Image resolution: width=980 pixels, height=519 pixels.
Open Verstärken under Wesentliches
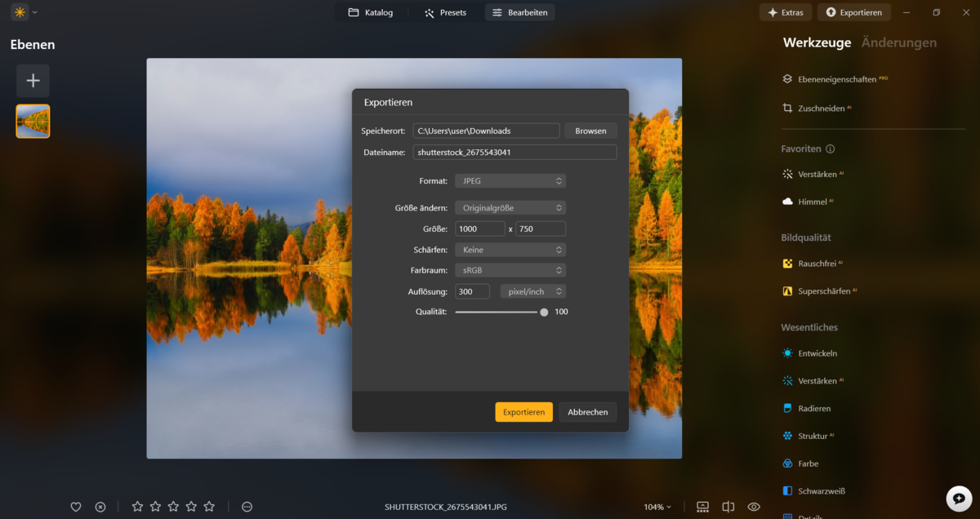(813, 381)
